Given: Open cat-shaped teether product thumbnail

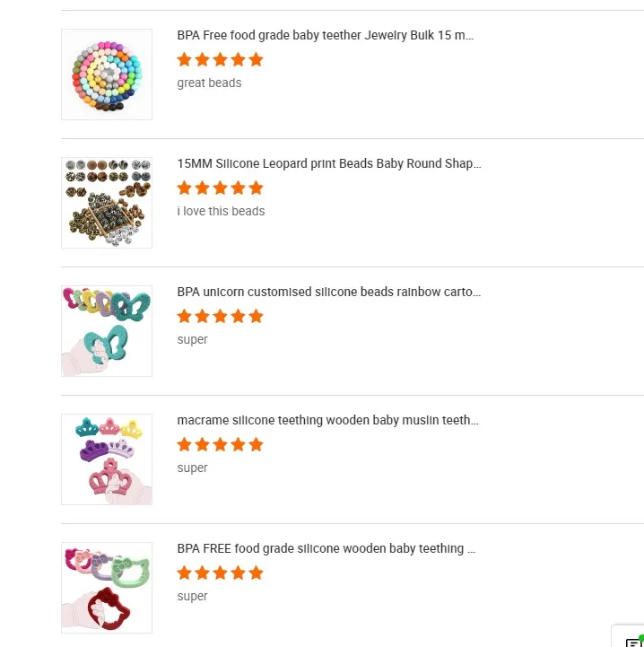Looking at the screenshot, I should (x=107, y=588).
